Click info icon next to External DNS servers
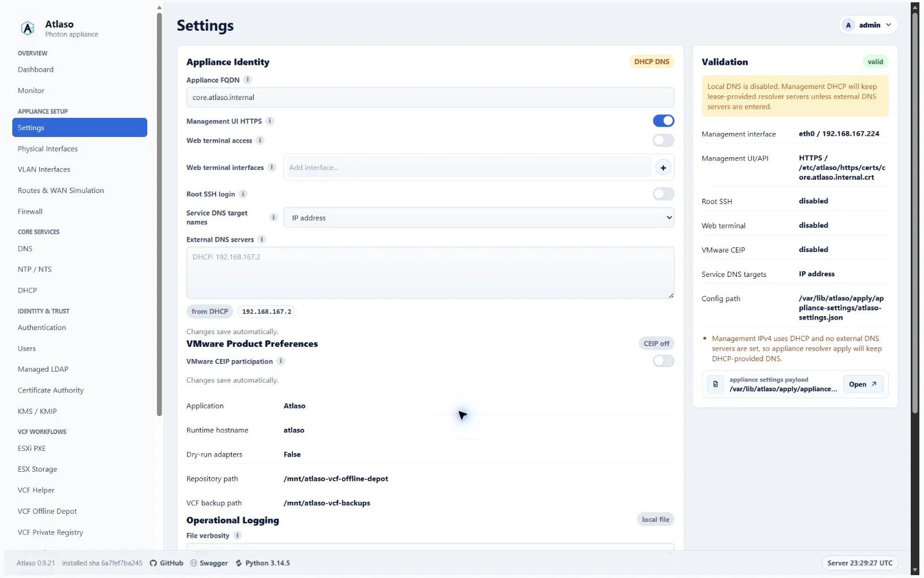This screenshot has height=578, width=924. point(262,239)
